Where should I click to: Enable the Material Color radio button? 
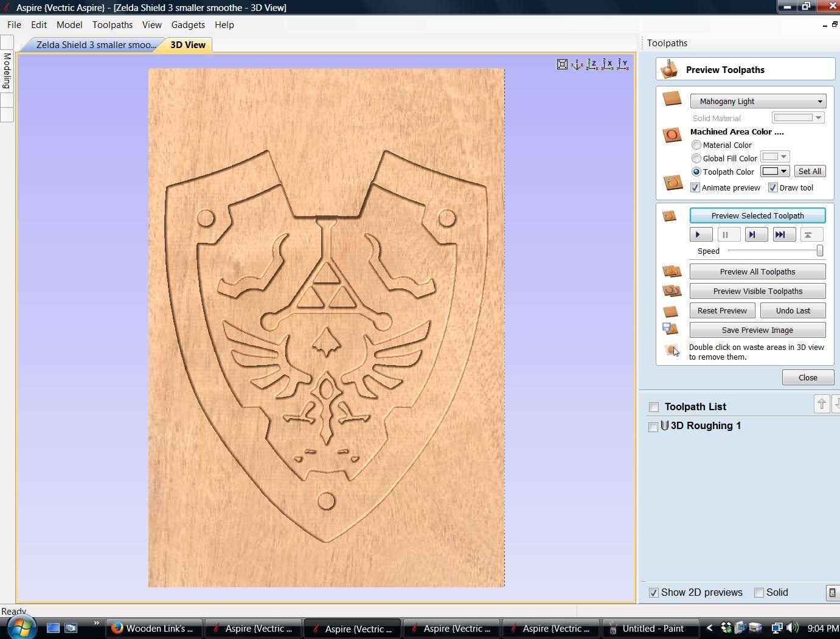696,145
